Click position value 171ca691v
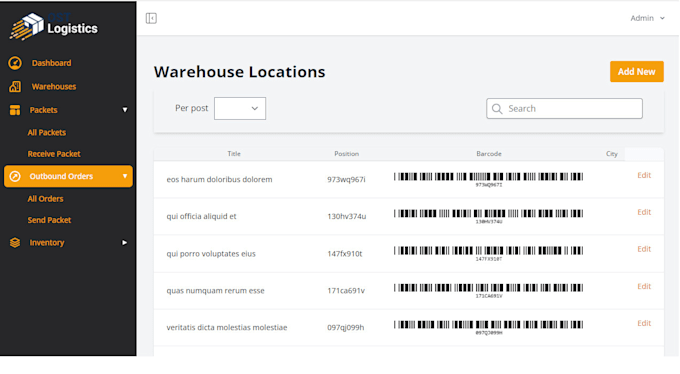680x374 pixels. pyautogui.click(x=346, y=291)
